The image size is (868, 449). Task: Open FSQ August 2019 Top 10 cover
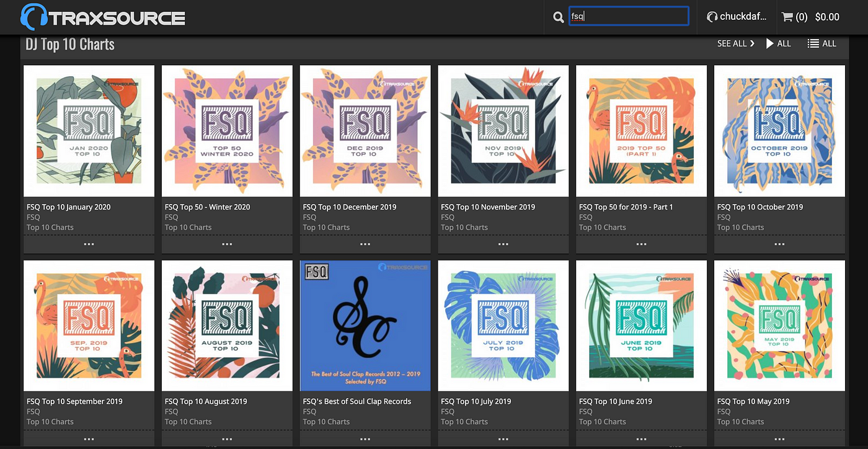coord(227,326)
